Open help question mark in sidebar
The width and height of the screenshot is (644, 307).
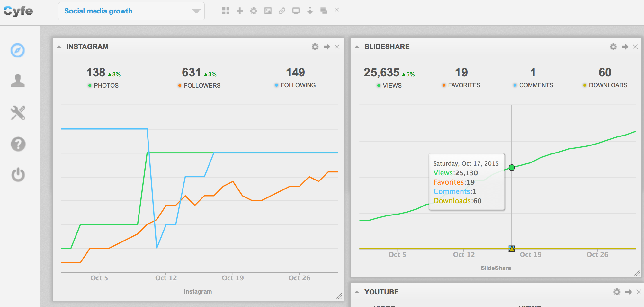(x=18, y=144)
